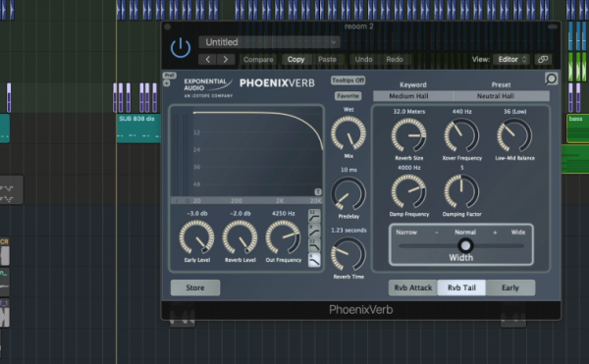The width and height of the screenshot is (589, 364).
Task: Click the 10 ms predelay value
Action: [348, 170]
